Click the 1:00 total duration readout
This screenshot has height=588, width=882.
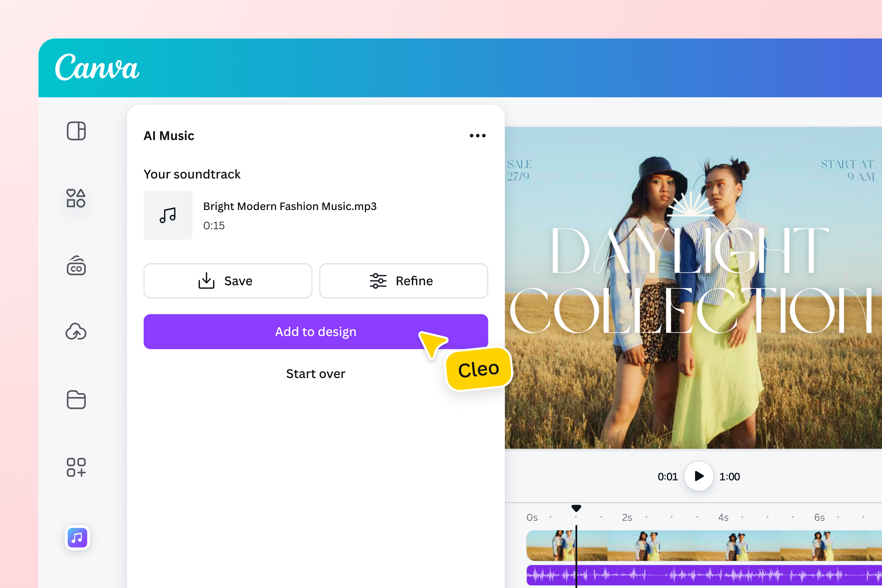(x=730, y=477)
